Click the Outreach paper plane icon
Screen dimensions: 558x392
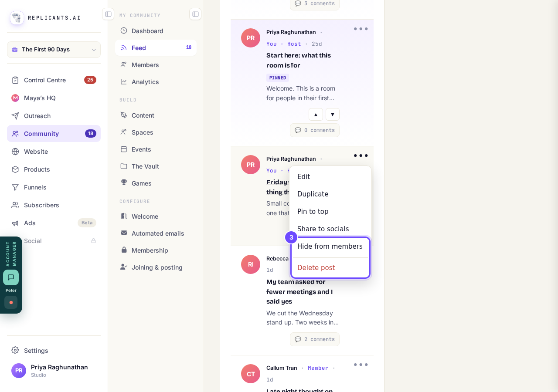click(x=15, y=116)
